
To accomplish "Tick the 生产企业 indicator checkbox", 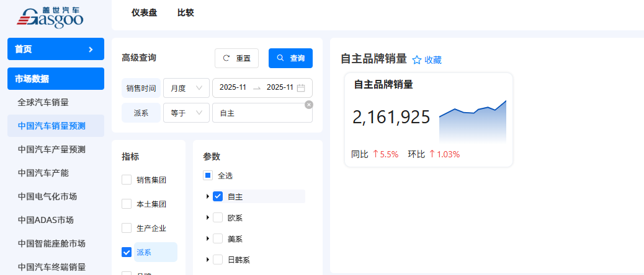I will pyautogui.click(x=127, y=228).
